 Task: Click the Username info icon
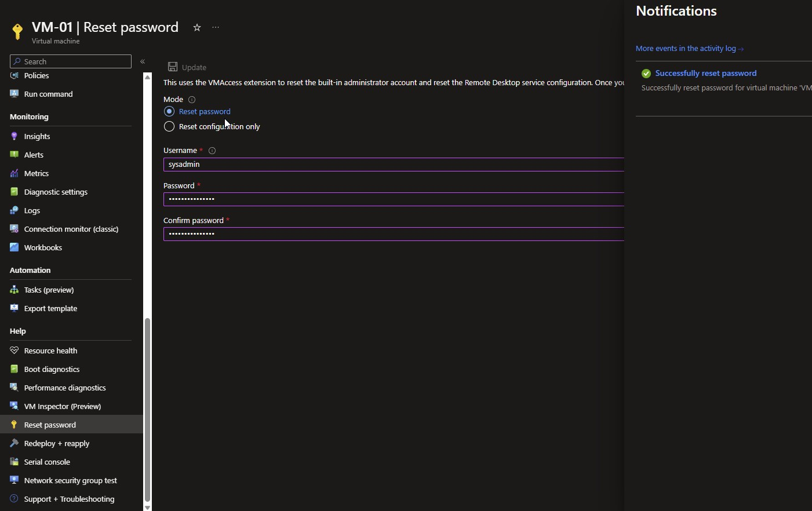tap(212, 151)
